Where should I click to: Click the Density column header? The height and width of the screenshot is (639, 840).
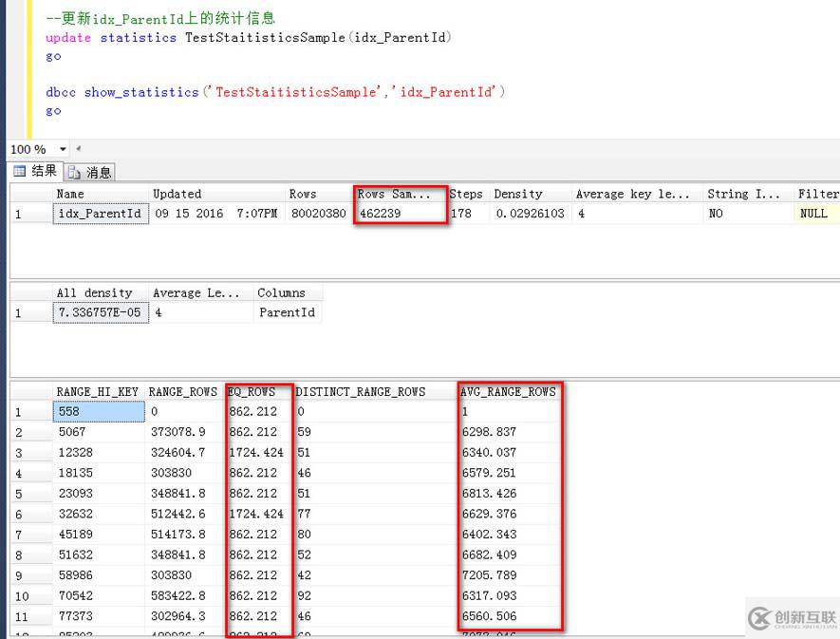point(531,194)
